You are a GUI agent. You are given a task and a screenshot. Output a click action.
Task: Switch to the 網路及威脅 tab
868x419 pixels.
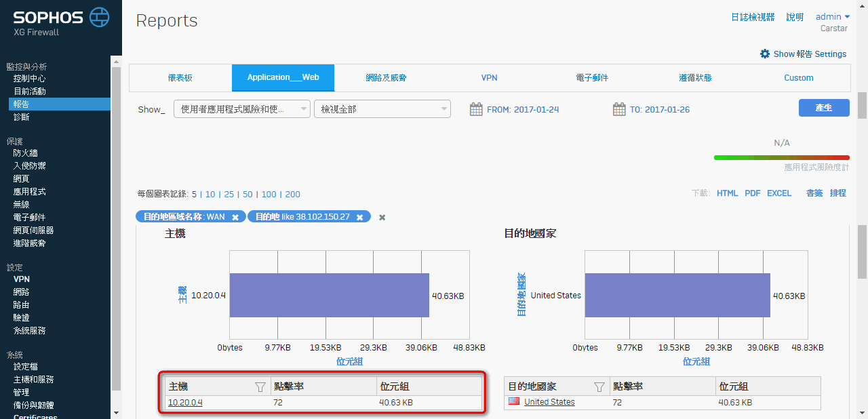pos(386,78)
